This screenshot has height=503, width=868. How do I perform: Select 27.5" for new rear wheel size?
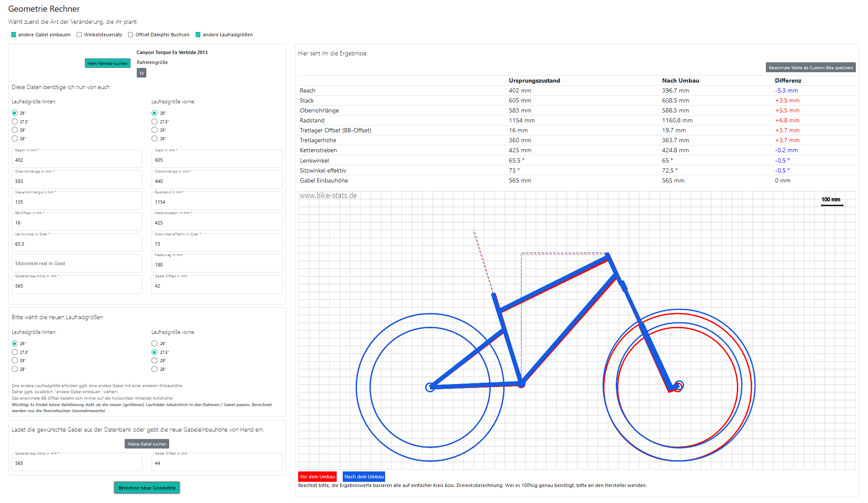coord(15,352)
